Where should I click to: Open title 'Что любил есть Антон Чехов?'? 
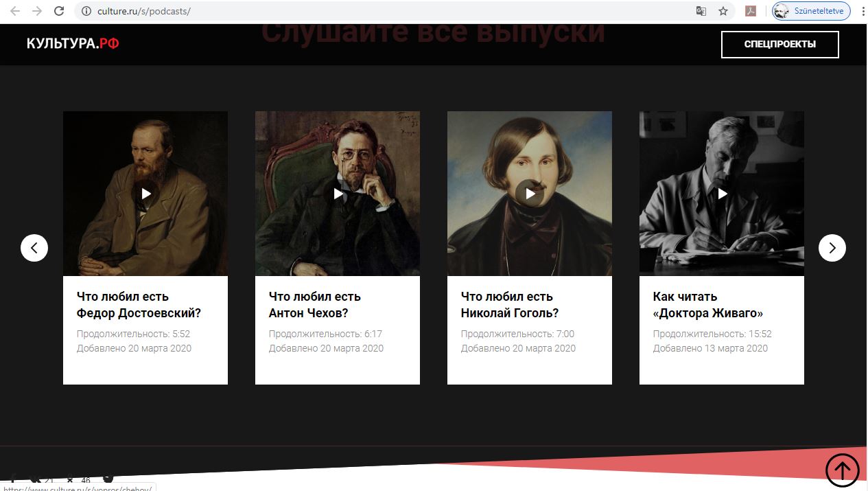(x=315, y=305)
